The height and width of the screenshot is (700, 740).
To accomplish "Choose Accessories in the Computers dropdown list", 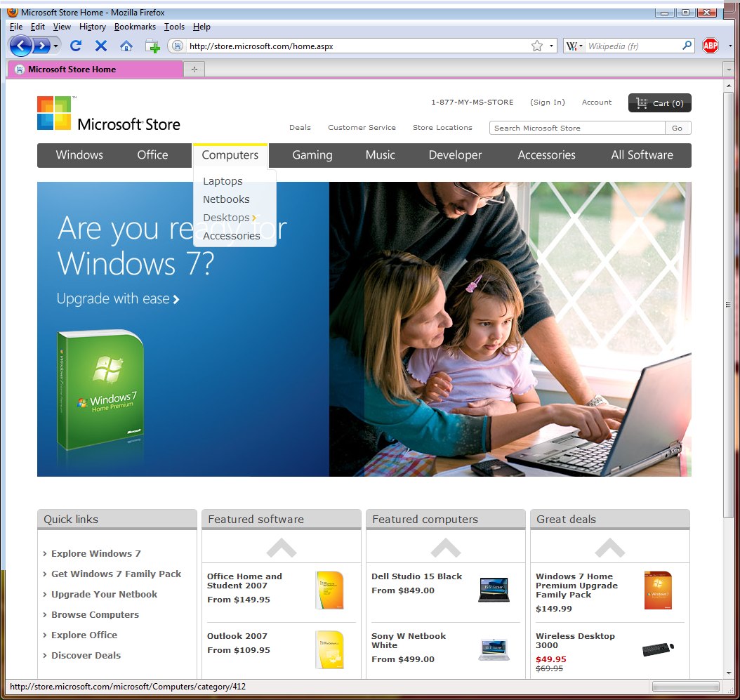I will (231, 236).
